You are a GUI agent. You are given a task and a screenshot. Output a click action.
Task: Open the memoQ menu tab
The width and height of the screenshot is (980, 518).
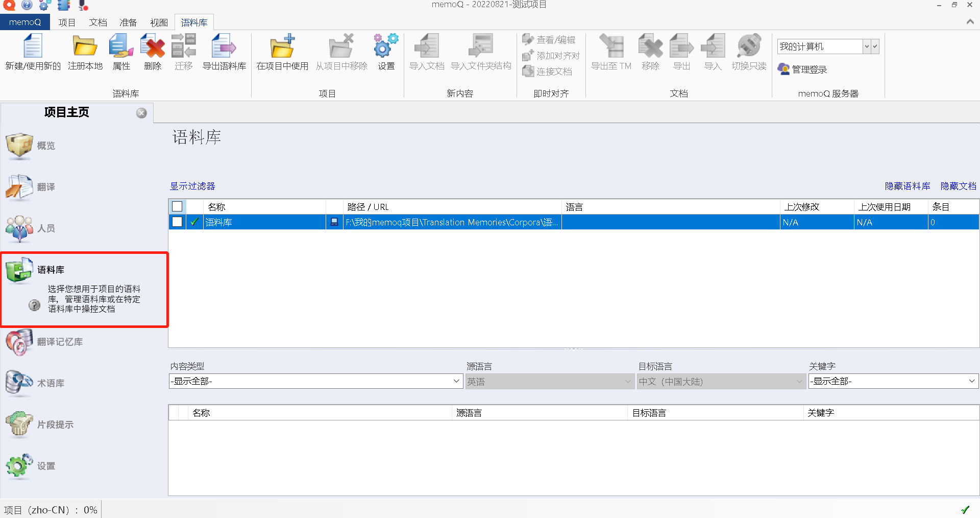pos(25,22)
